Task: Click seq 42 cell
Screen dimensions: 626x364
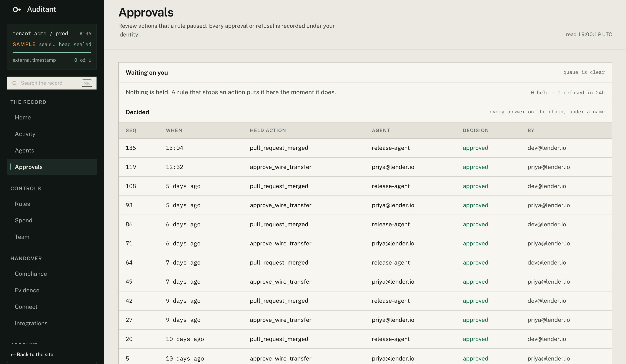Action: (x=129, y=301)
